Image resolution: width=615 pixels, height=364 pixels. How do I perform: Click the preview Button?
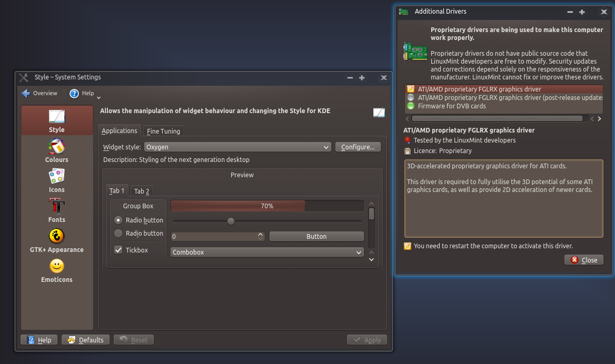[x=316, y=236]
